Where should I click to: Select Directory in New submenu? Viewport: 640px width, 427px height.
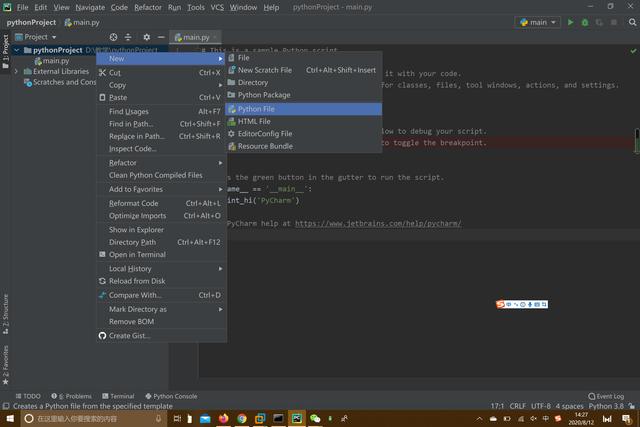[303, 82]
